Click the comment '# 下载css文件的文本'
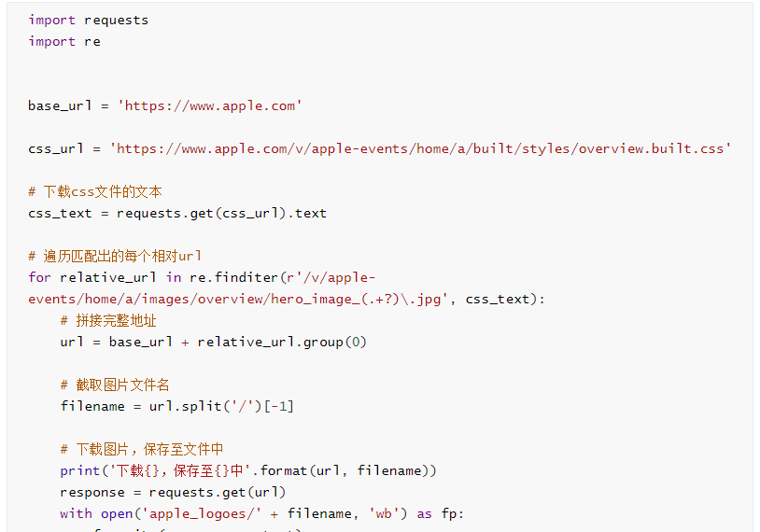 click(x=95, y=191)
